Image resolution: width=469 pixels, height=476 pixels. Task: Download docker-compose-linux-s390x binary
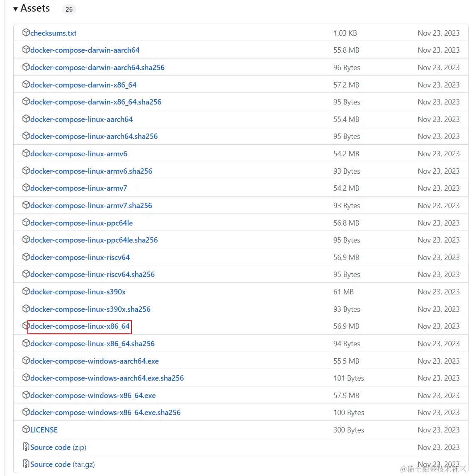78,292
